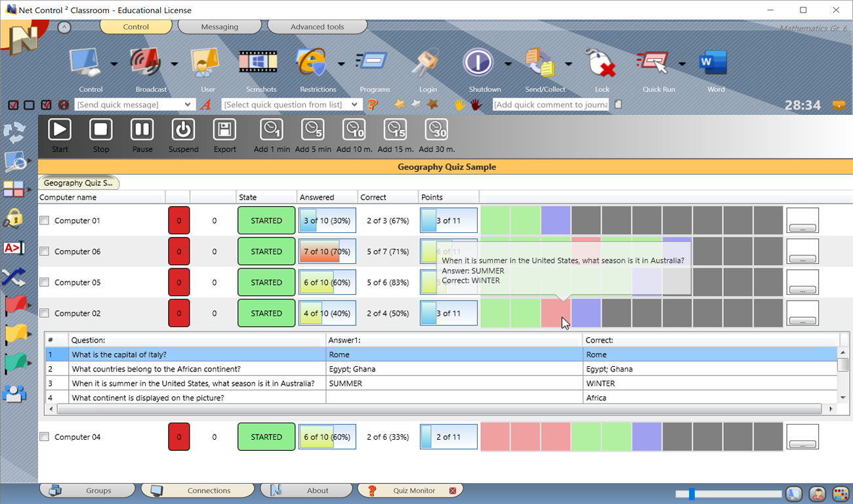Open the quick question list dropdown
The width and height of the screenshot is (853, 504).
[354, 104]
